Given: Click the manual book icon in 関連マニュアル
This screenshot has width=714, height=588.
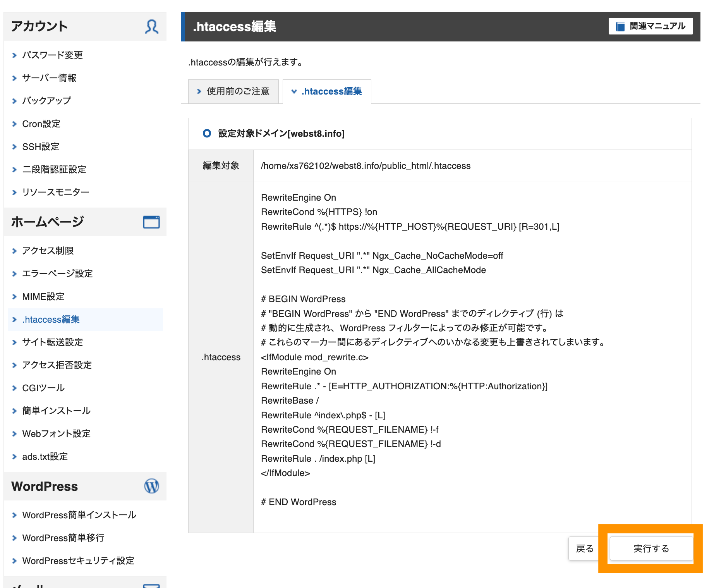Looking at the screenshot, I should click(620, 26).
